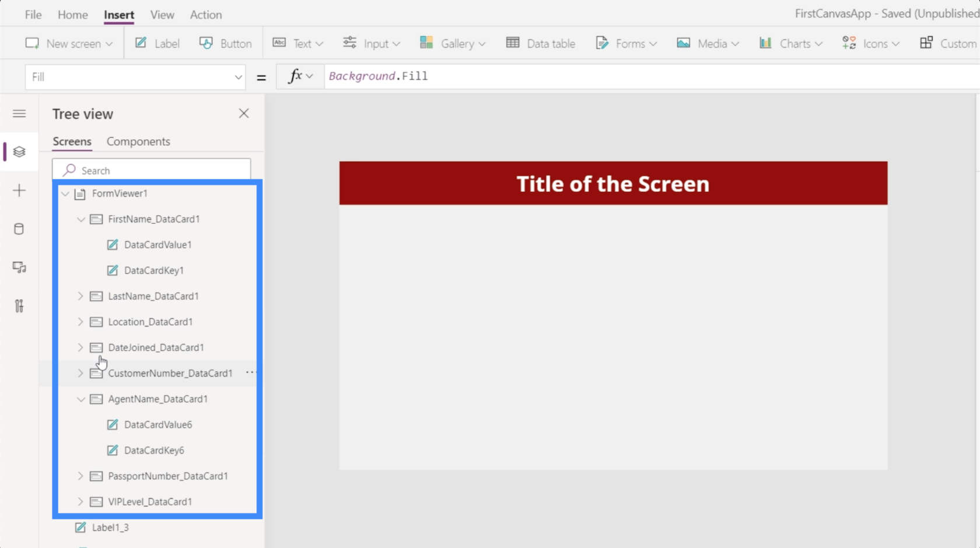This screenshot has width=980, height=548.
Task: Open the View ribbon tab
Action: tap(162, 15)
